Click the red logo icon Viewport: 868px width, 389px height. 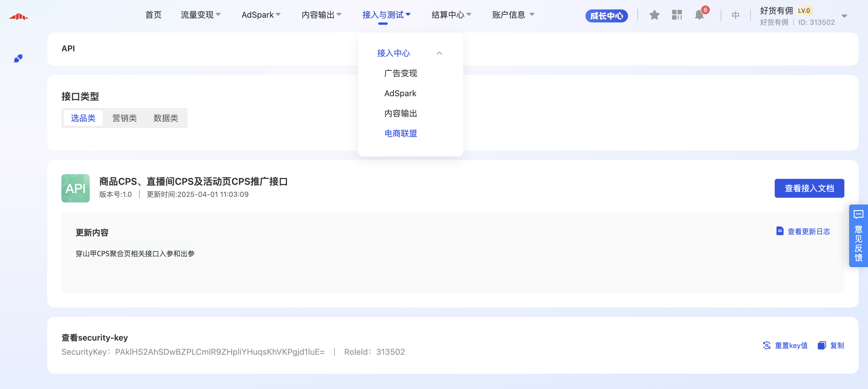18,17
